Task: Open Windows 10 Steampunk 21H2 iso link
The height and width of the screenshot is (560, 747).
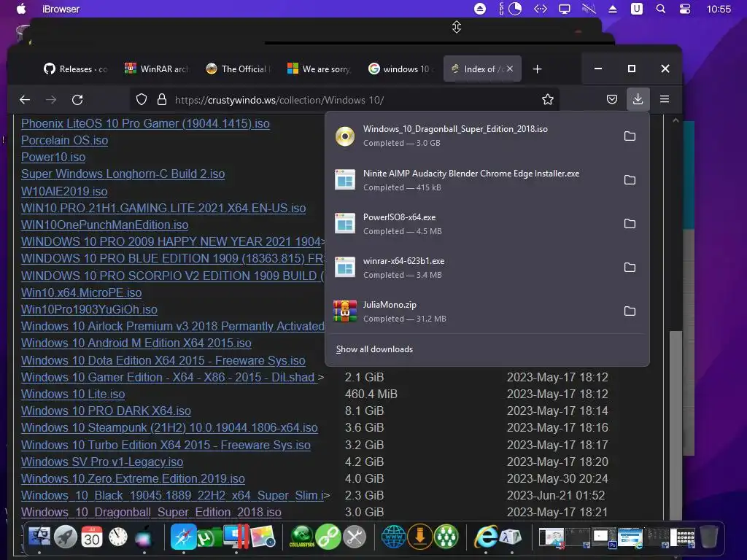Action: [x=169, y=427]
